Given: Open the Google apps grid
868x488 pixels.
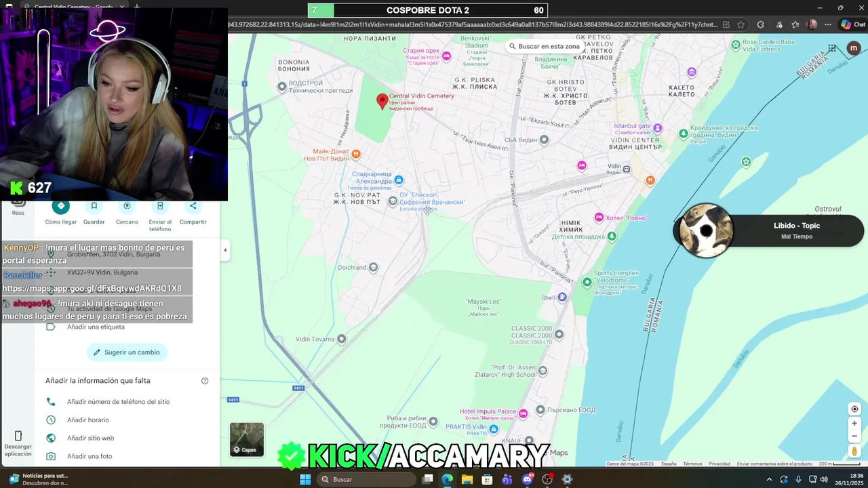Looking at the screenshot, I should coord(832,48).
